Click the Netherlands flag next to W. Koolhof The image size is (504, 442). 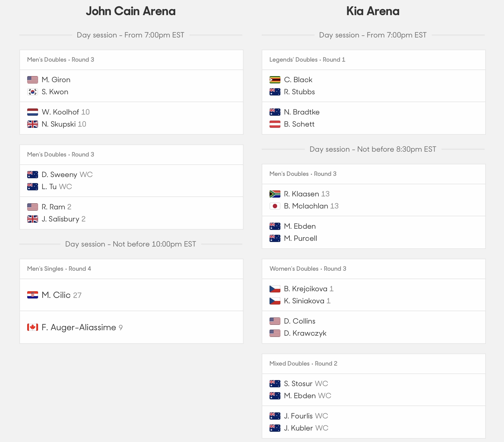[33, 112]
